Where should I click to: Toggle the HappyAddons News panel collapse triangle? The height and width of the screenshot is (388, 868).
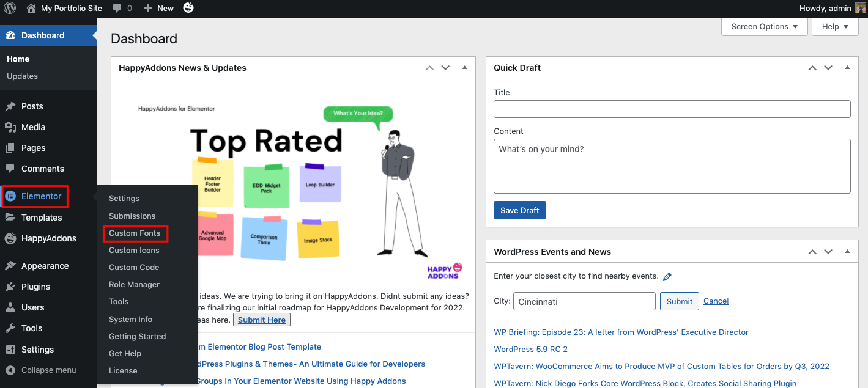click(x=464, y=68)
